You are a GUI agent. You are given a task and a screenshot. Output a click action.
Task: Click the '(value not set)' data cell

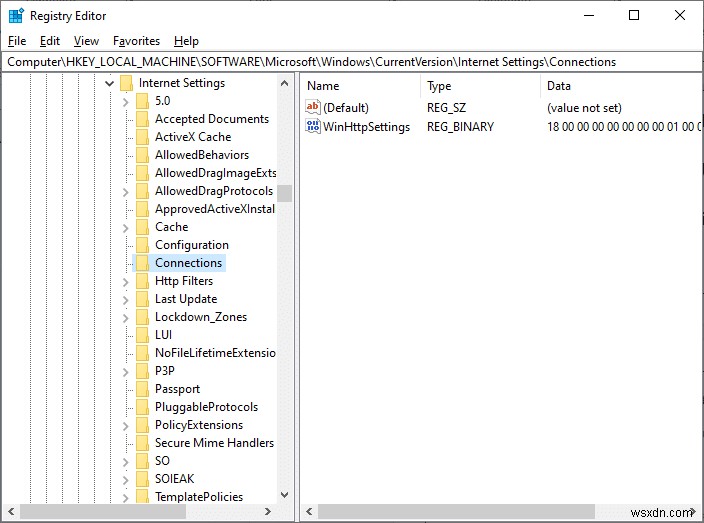coord(584,108)
